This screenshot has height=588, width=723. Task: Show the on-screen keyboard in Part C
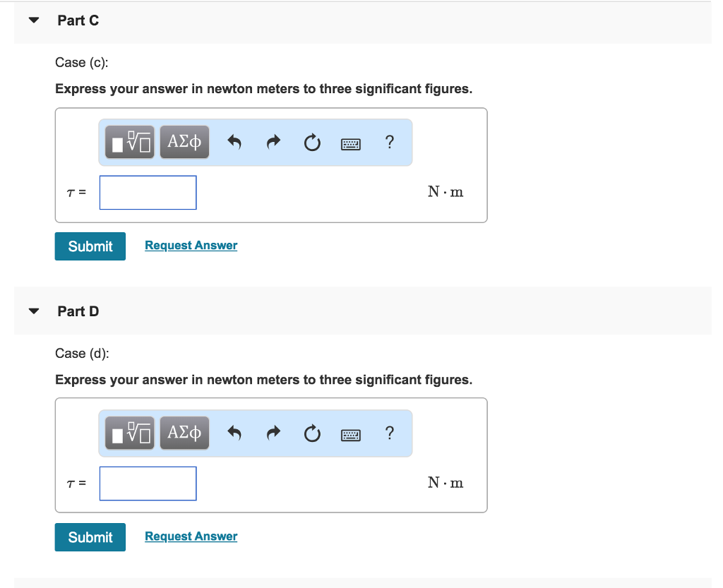pyautogui.click(x=351, y=143)
